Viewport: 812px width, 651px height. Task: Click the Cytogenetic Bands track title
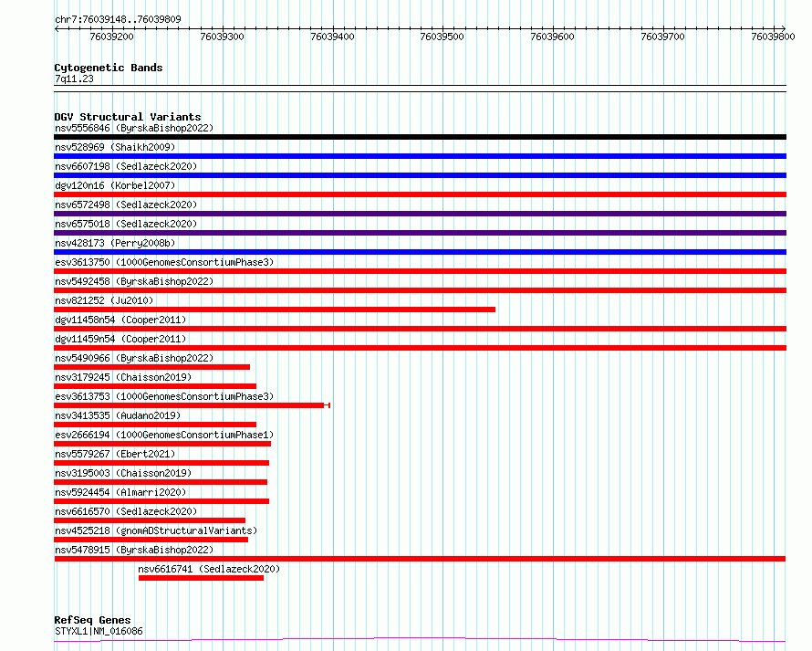109,68
